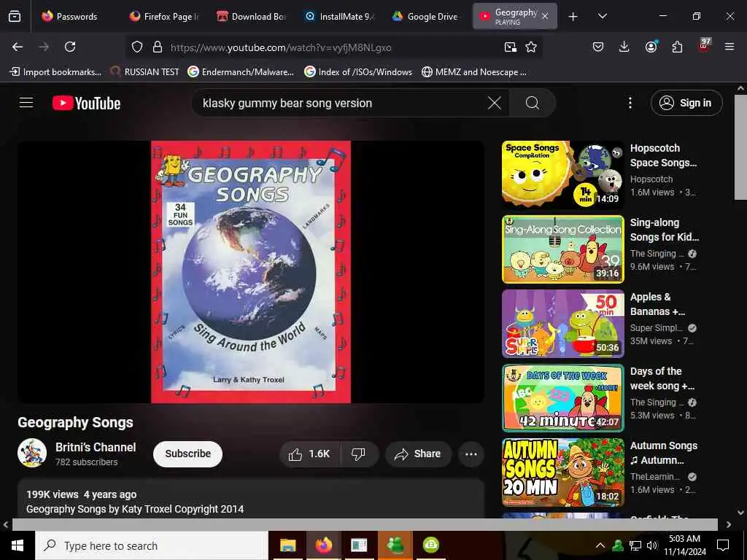The image size is (747, 560).
Task: Open the tracking protection shield icon
Action: 137,47
